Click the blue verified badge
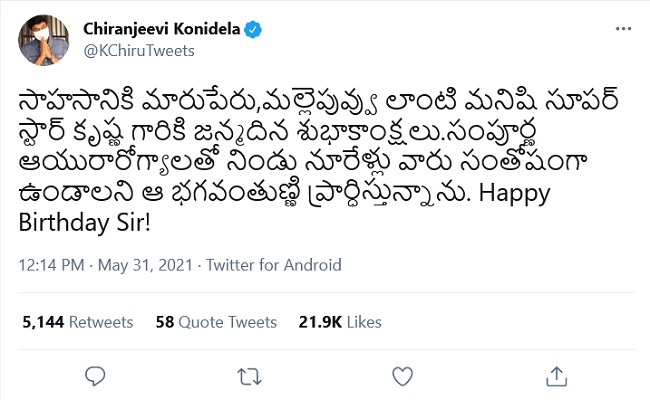 (x=254, y=30)
